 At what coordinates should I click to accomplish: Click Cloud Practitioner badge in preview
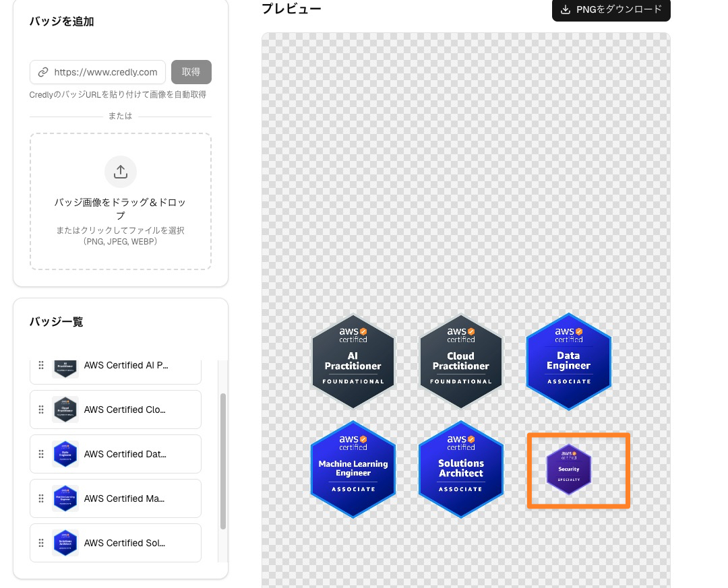point(460,362)
